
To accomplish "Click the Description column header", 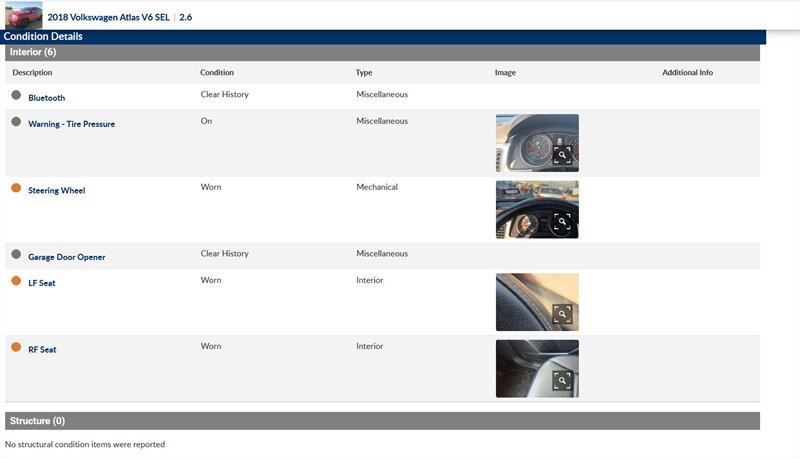I will coord(32,72).
